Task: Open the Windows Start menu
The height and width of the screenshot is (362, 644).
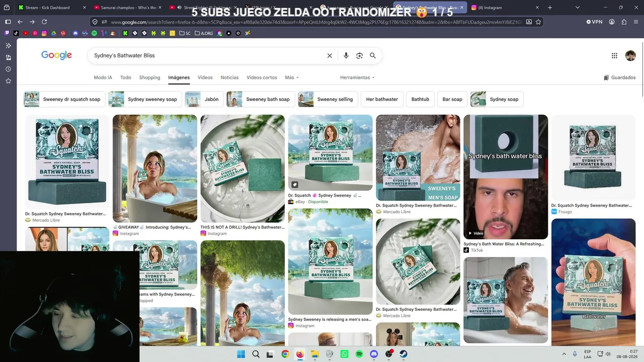Action: pyautogui.click(x=241, y=354)
